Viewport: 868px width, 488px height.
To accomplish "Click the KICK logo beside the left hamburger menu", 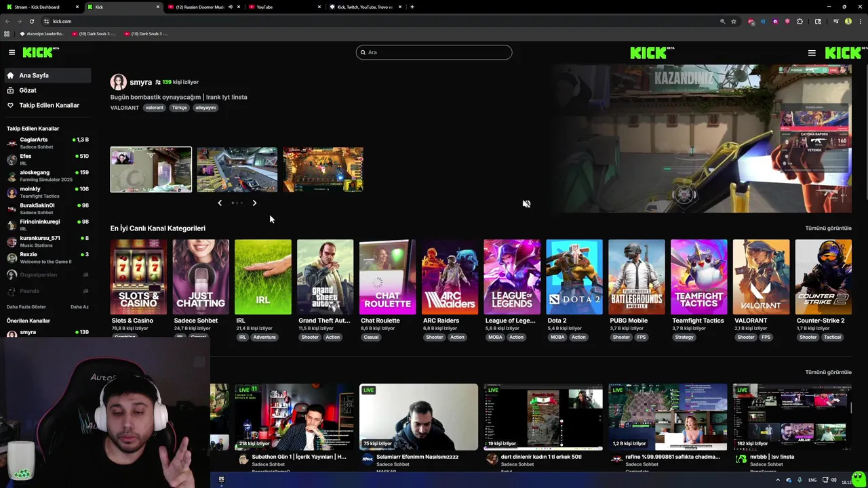I will 41,52.
